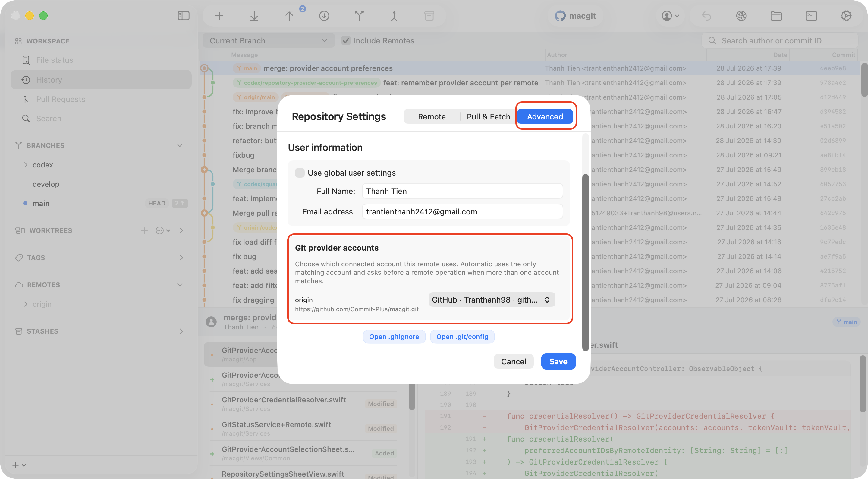
Task: Open worktrees more-options ellipsis menu
Action: (163, 231)
